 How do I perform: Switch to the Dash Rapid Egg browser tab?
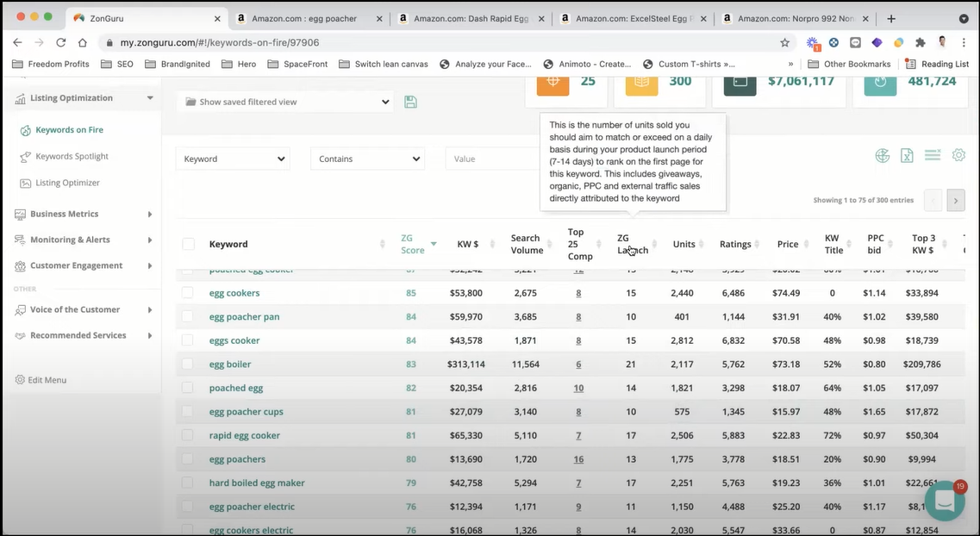click(471, 18)
